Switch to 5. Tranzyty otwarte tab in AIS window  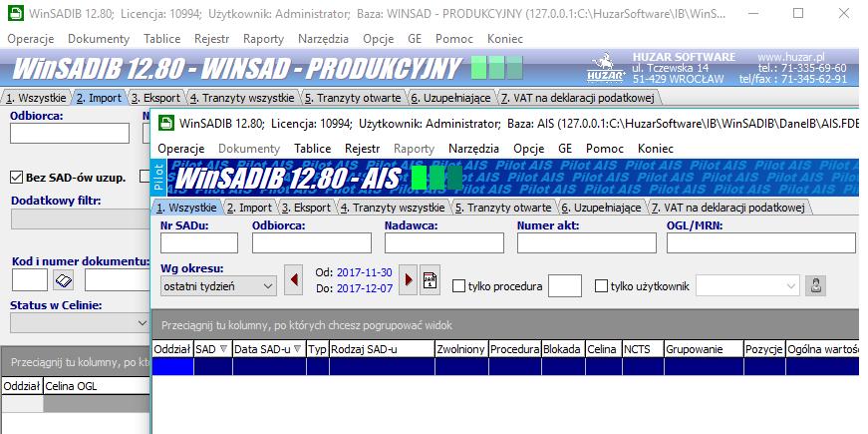502,208
